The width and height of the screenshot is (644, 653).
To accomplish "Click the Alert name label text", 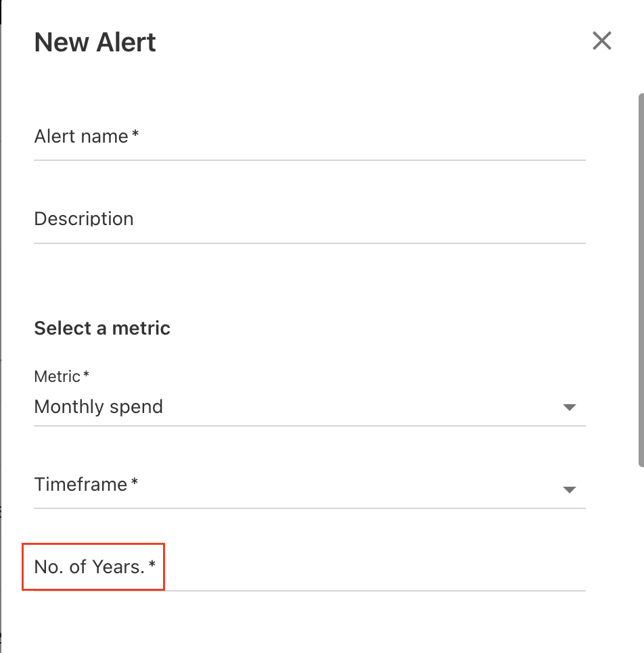I will pos(81,137).
